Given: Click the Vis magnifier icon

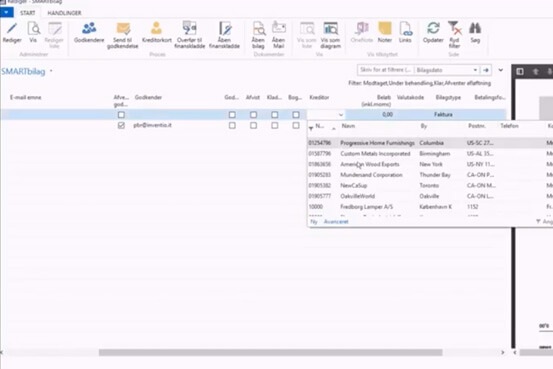Looking at the screenshot, I should coord(34,28).
